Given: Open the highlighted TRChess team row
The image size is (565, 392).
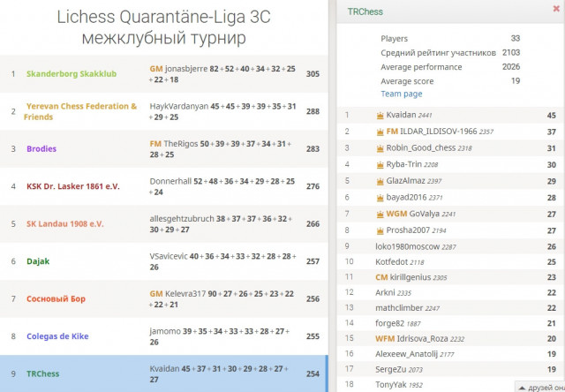Looking at the screenshot, I should [x=164, y=373].
